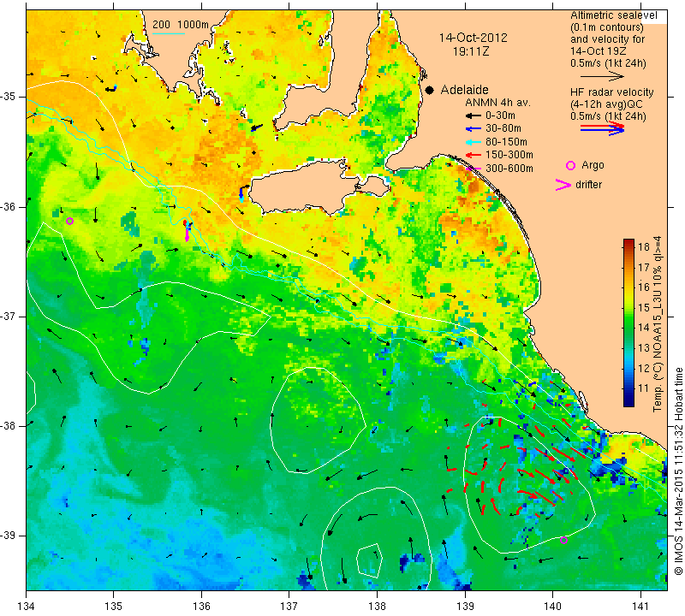Image resolution: width=685 pixels, height=616 pixels.
Task: Click the 200 1000m isobath label
Action: 181,25
